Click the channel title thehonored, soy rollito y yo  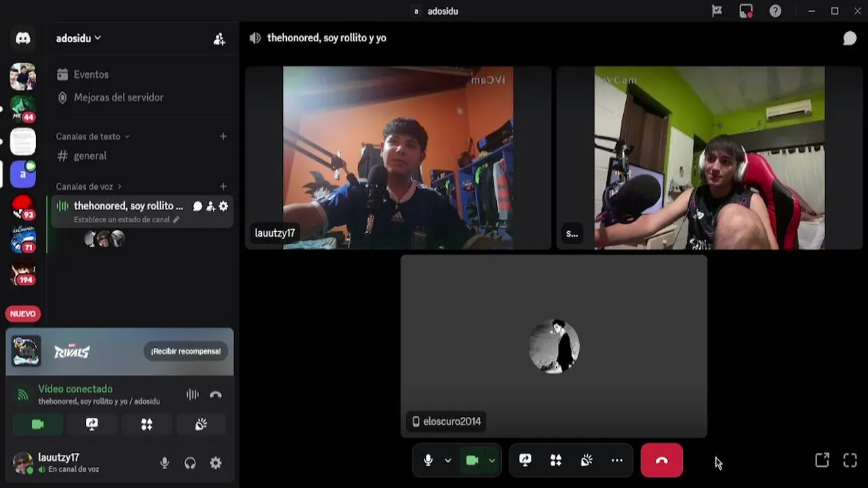coord(327,38)
